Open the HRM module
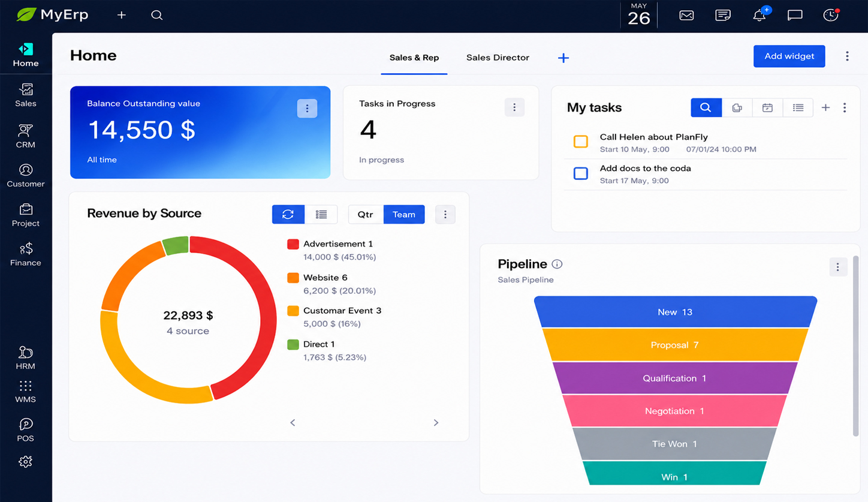The height and width of the screenshot is (502, 868). [x=26, y=358]
